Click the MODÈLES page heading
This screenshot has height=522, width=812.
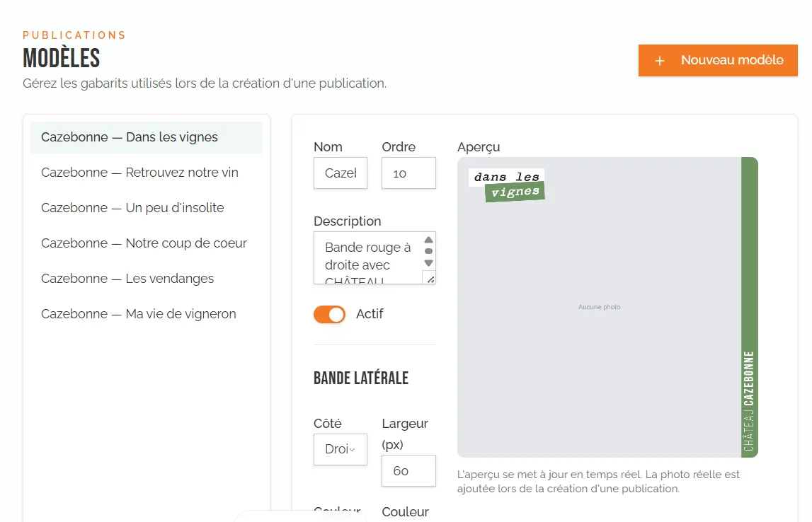click(x=61, y=58)
